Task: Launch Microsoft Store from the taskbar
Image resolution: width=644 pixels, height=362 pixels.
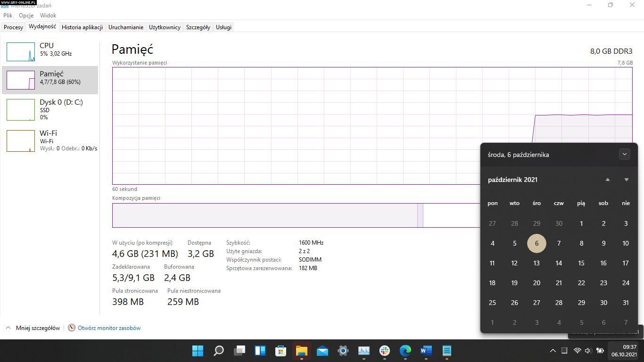Action: pos(281,351)
